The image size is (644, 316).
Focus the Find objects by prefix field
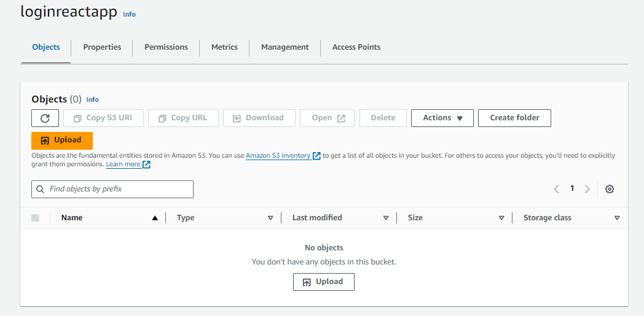pos(117,189)
